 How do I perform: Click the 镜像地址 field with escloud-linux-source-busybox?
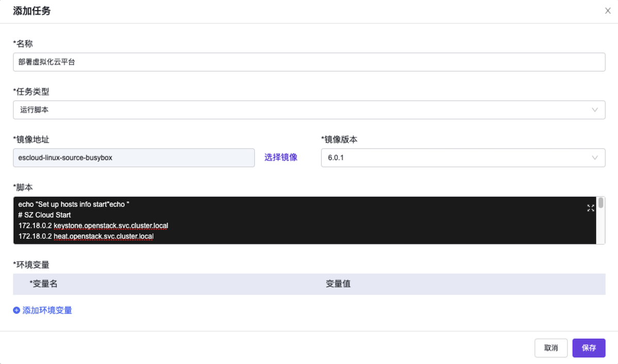[134, 158]
